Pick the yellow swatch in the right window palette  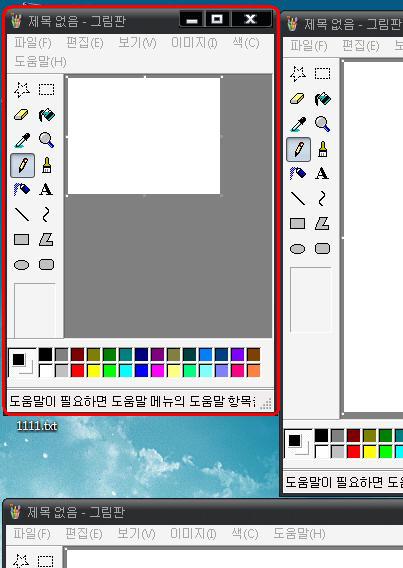(x=370, y=452)
